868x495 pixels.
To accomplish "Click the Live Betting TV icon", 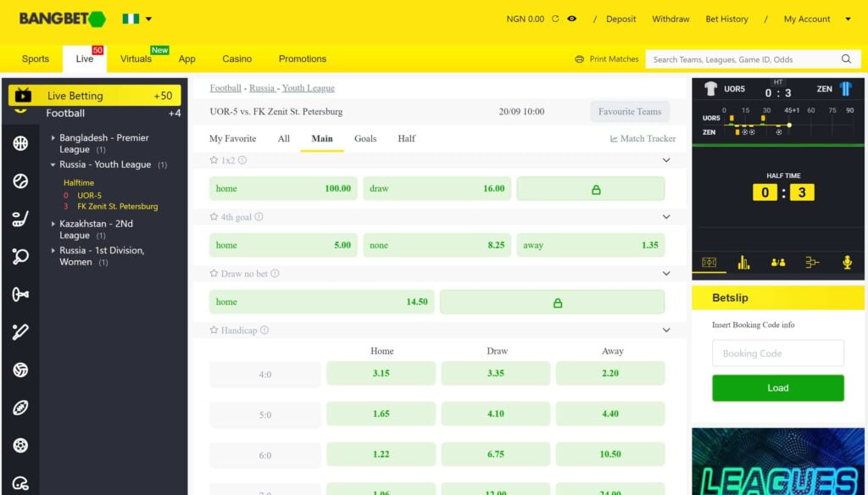I will 23,95.
